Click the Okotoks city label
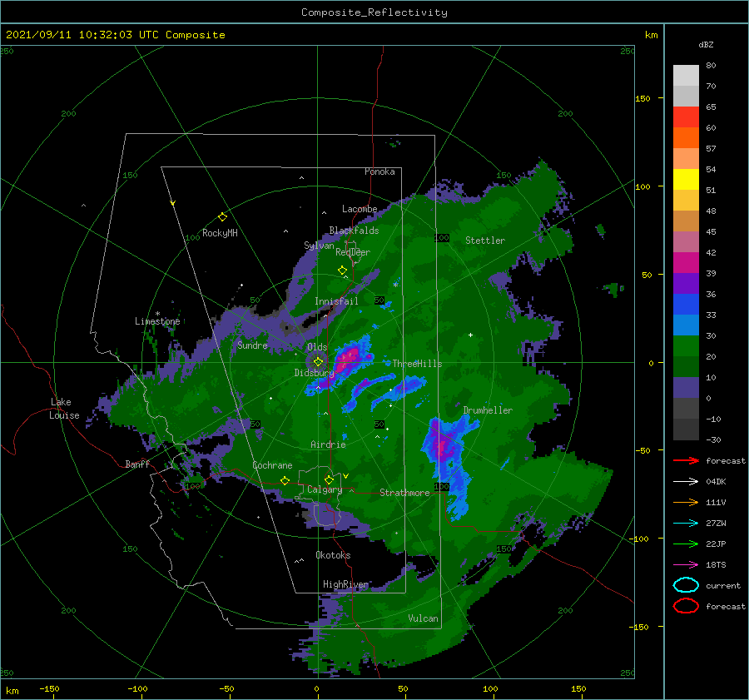This screenshot has height=700, width=749. 333,555
